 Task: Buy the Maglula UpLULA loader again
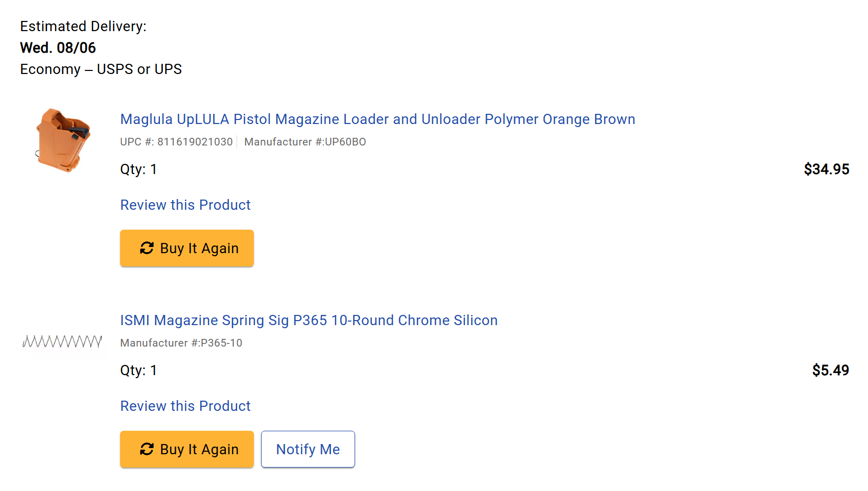point(187,248)
